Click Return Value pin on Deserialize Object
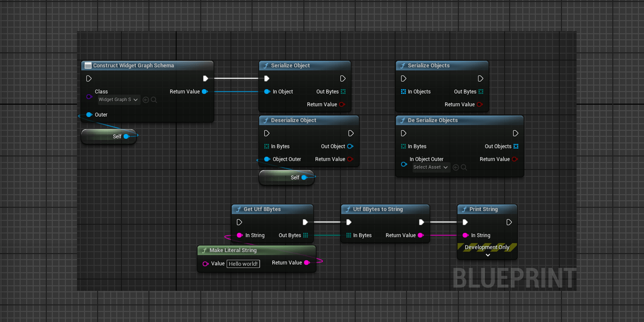The width and height of the screenshot is (644, 322). (350, 159)
